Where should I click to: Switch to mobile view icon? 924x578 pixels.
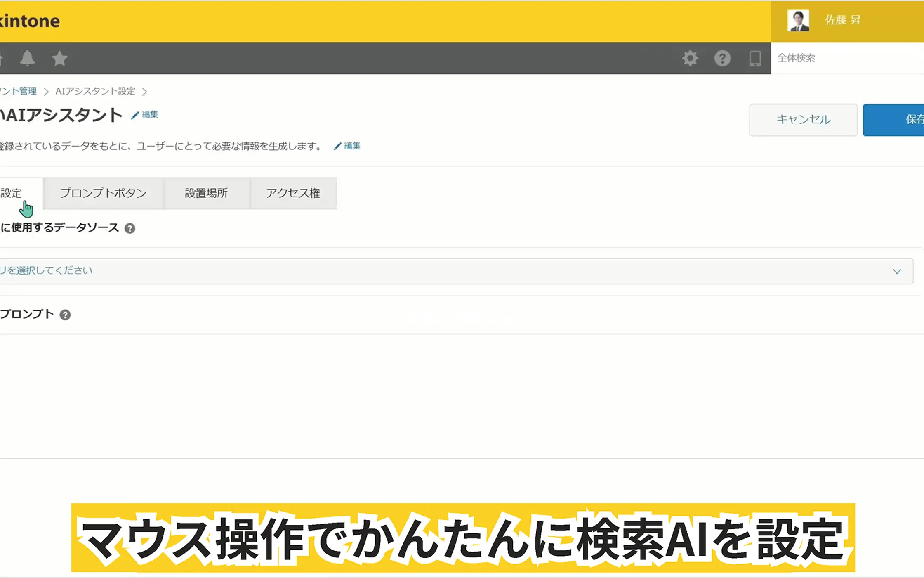(755, 58)
